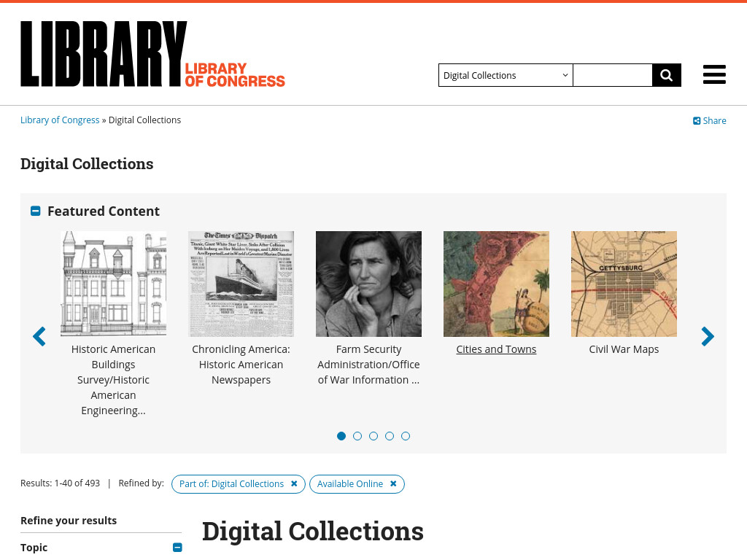Click the magnifying glass search button
This screenshot has height=560, width=747.
tap(667, 75)
